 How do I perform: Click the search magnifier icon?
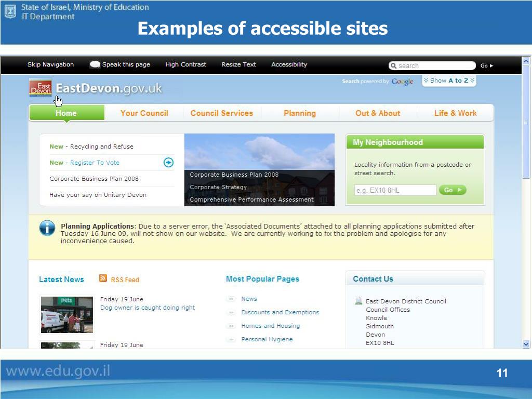393,65
